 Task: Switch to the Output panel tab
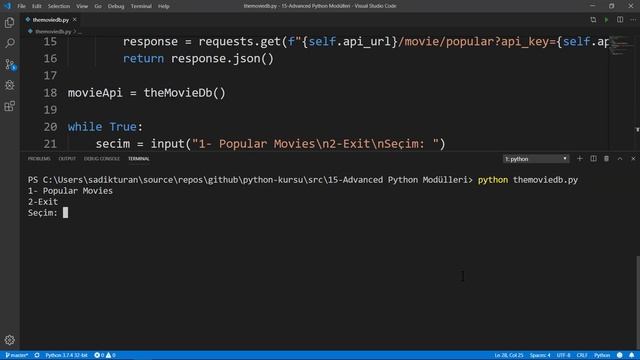[x=67, y=158]
